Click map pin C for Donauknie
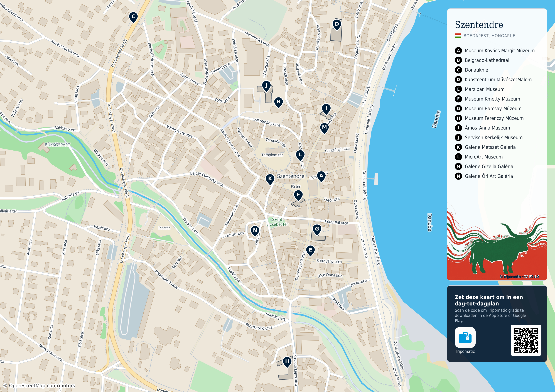This screenshot has height=392, width=555. [133, 17]
